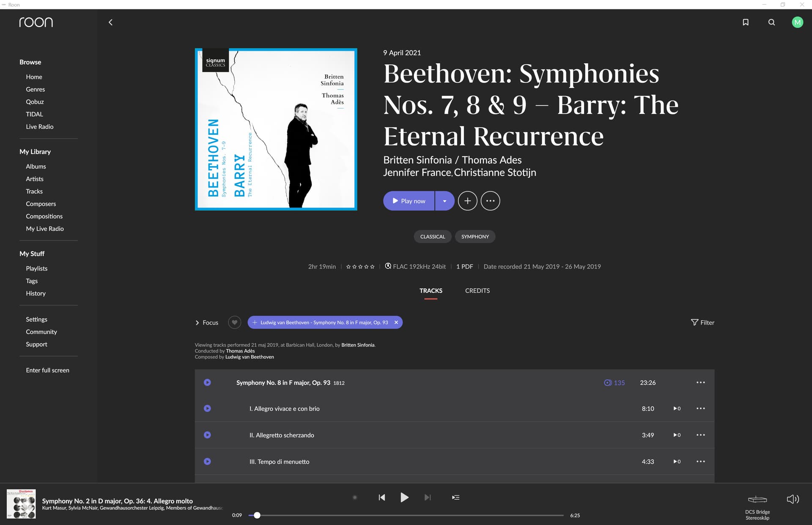
Task: Click the Play now button
Action: [409, 201]
